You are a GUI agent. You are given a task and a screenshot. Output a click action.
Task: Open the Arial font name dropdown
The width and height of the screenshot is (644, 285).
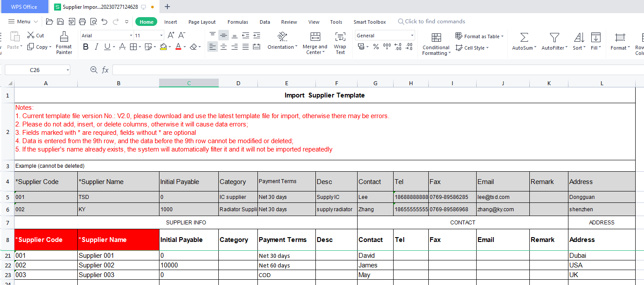131,36
